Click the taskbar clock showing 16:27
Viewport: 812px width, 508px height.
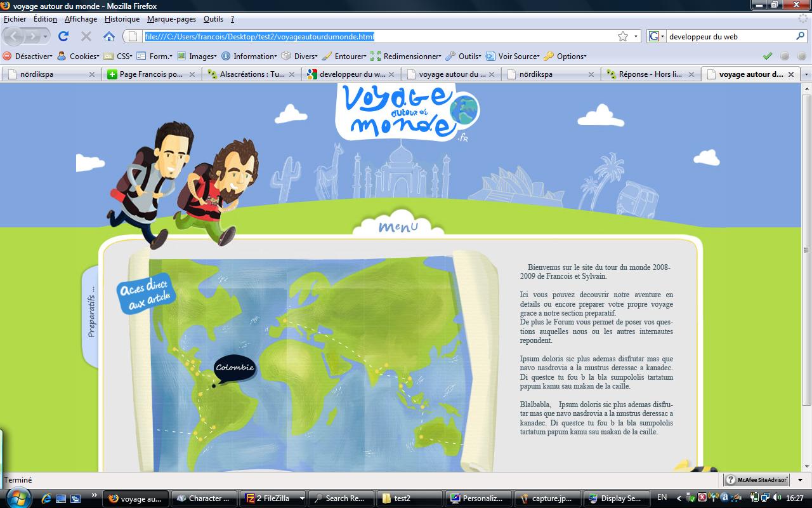click(x=794, y=498)
